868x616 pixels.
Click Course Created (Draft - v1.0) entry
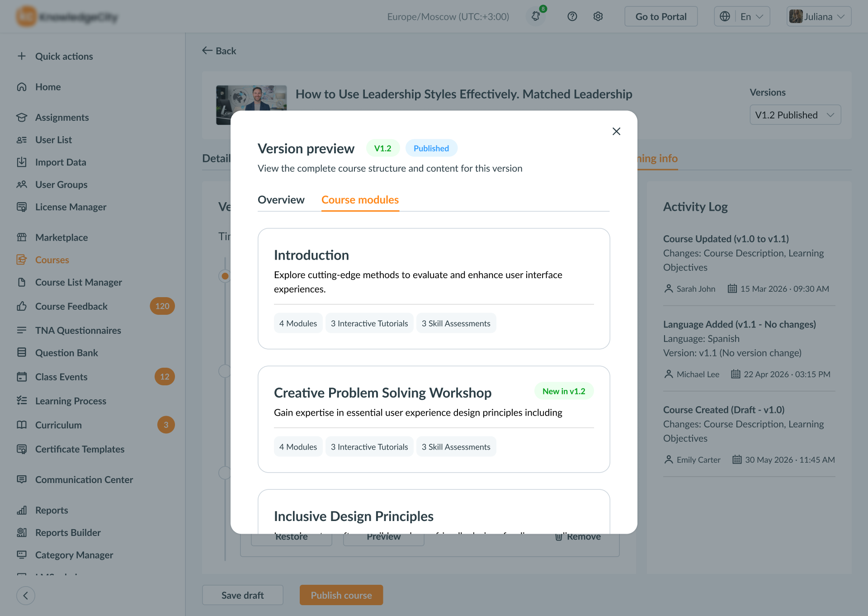(723, 410)
